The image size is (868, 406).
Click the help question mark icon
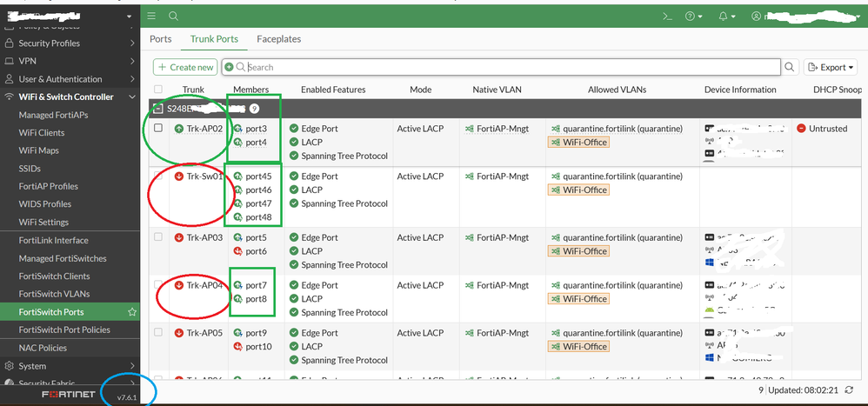[693, 16]
